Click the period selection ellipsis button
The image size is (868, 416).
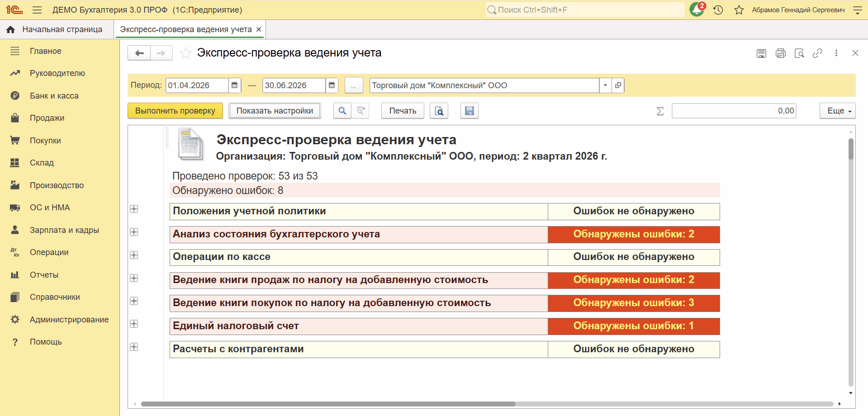point(354,85)
